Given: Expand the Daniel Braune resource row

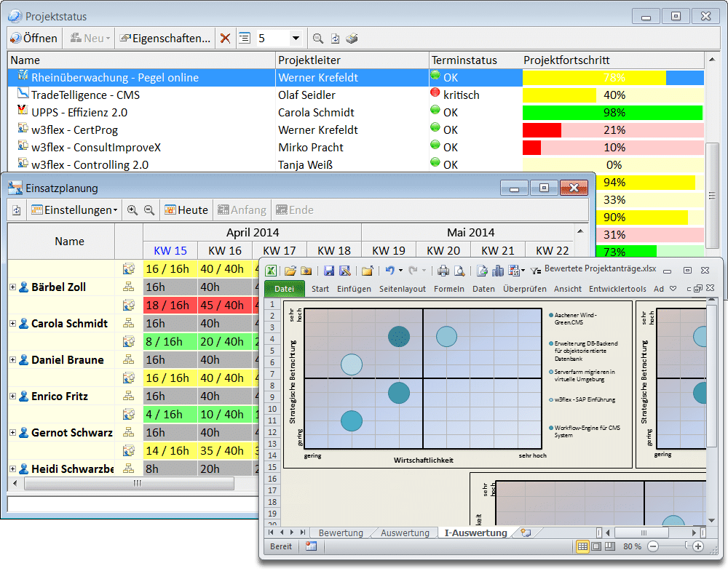Looking at the screenshot, I should tap(12, 360).
